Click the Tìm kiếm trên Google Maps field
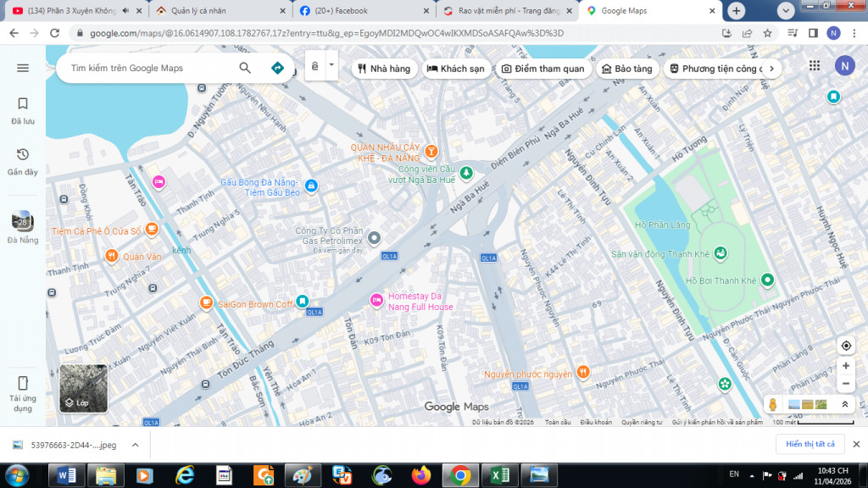868x488 pixels. (148, 68)
